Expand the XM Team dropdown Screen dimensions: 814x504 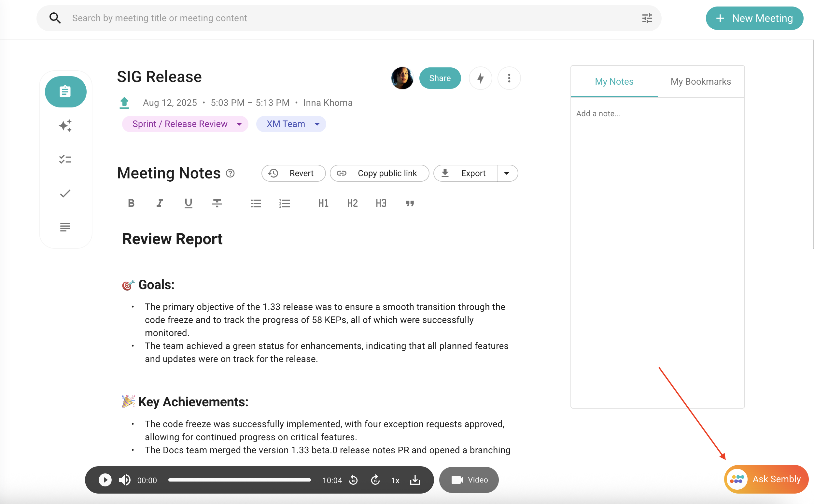[317, 124]
